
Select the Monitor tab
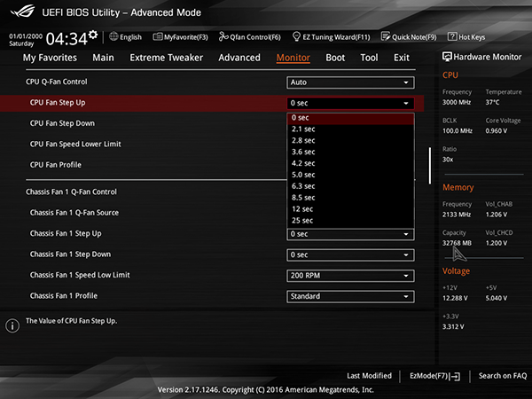click(x=293, y=58)
